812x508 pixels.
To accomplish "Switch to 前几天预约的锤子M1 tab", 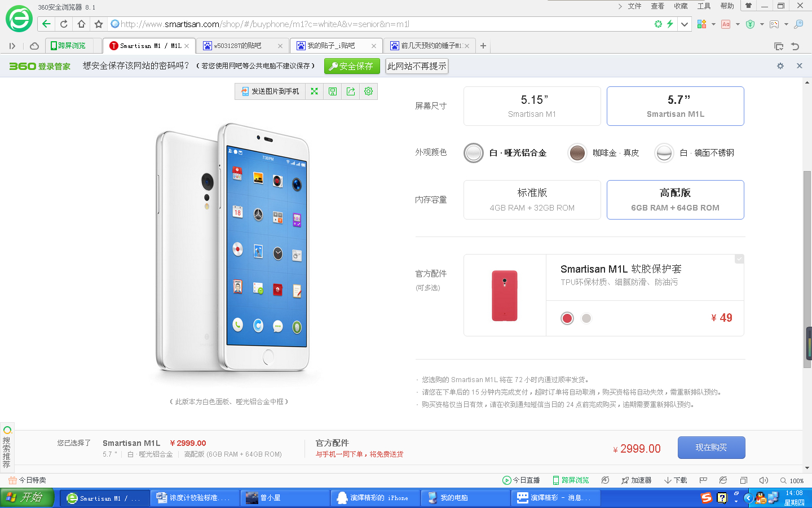I will (x=430, y=46).
